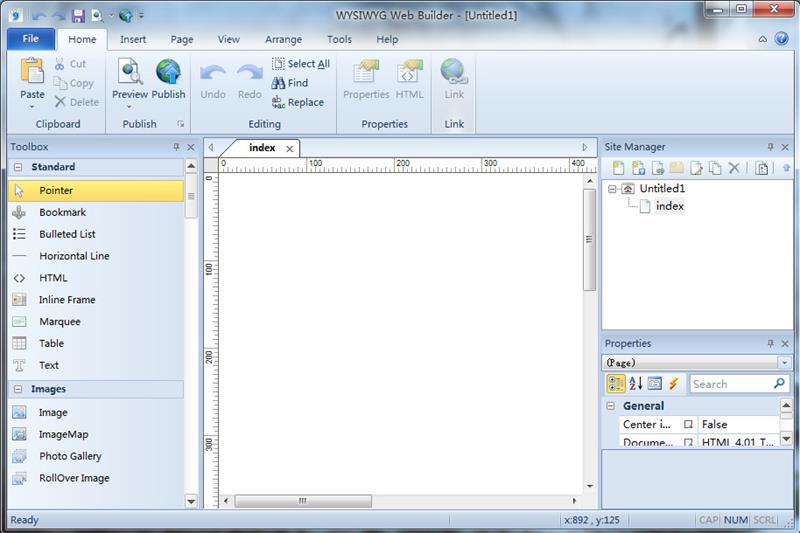The image size is (800, 533).
Task: Minimize the ribbon with up chevron
Action: [762, 39]
